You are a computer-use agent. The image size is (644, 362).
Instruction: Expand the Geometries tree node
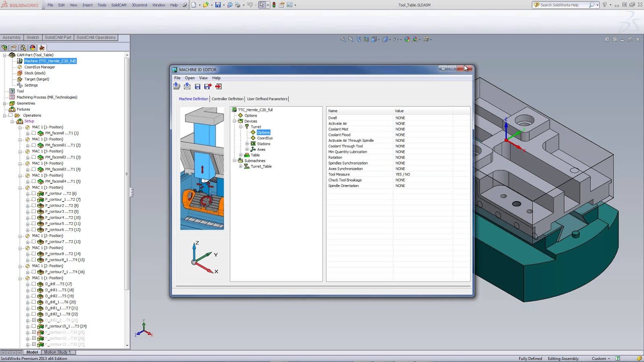coord(5,103)
